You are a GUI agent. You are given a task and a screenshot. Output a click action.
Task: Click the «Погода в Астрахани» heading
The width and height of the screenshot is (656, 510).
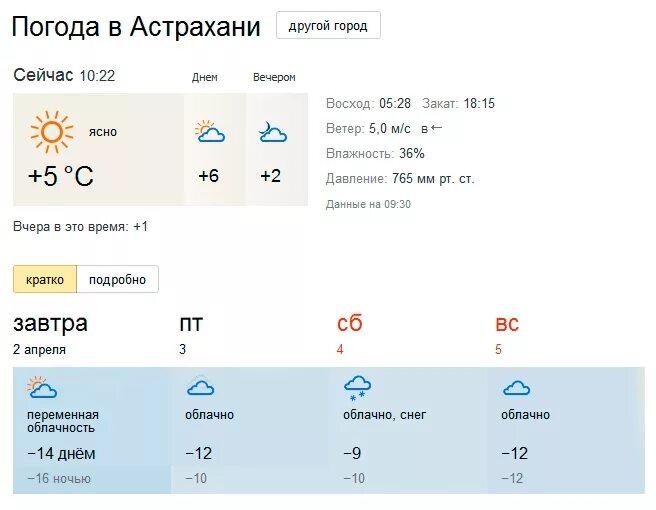point(136,27)
